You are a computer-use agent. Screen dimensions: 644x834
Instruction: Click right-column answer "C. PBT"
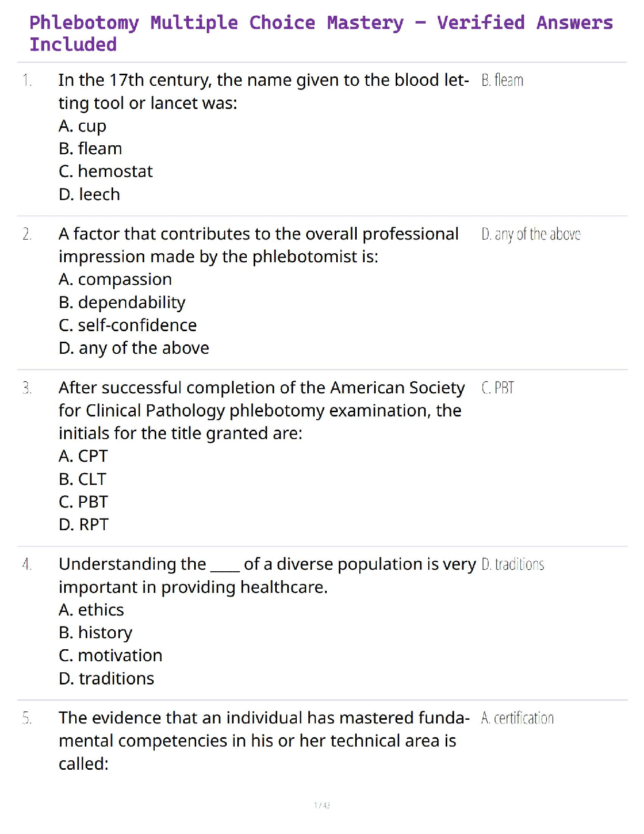point(497,388)
